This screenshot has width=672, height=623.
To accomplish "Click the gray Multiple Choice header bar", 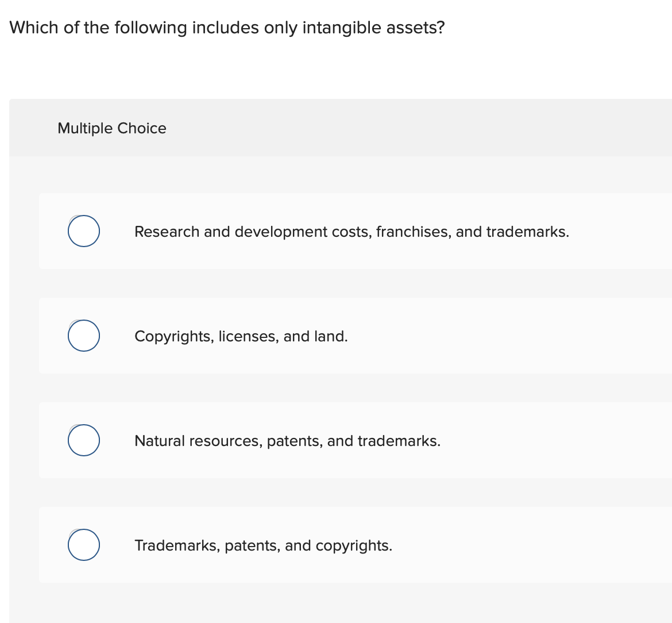I will pos(341,128).
